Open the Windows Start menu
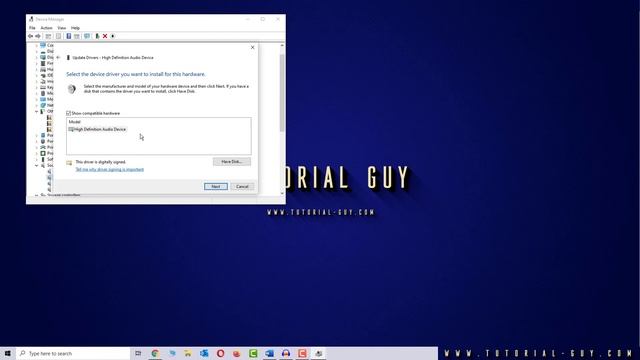Viewport: 640px width, 360px height. (8, 353)
